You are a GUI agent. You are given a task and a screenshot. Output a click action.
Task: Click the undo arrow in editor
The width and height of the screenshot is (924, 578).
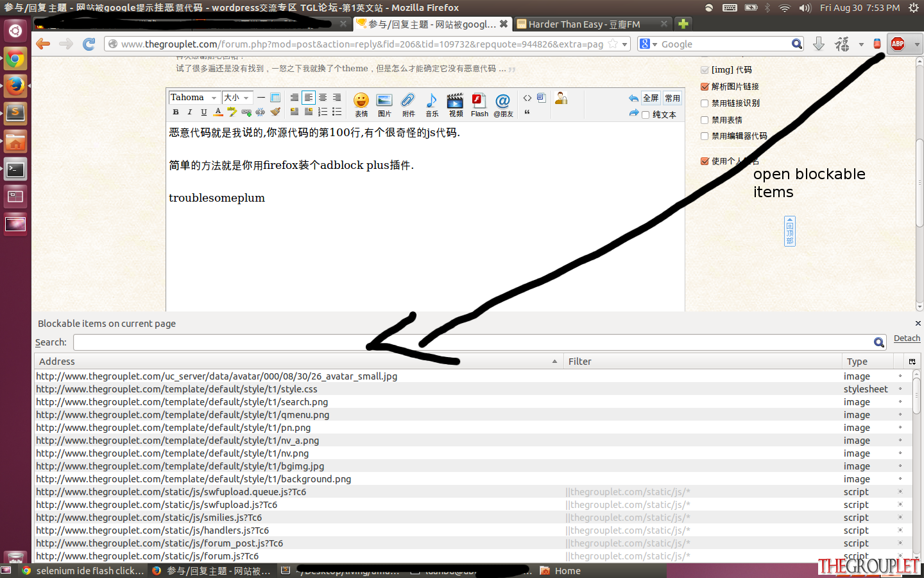pos(633,98)
